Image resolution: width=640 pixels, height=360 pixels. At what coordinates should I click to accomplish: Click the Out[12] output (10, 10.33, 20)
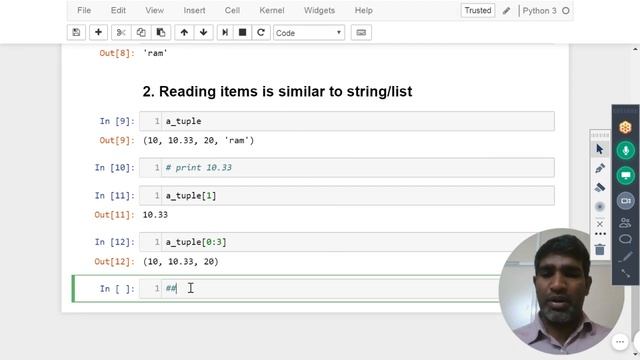181,261
